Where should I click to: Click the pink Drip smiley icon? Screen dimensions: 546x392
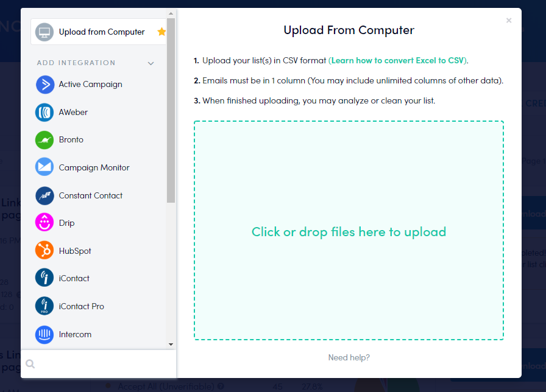coord(45,223)
